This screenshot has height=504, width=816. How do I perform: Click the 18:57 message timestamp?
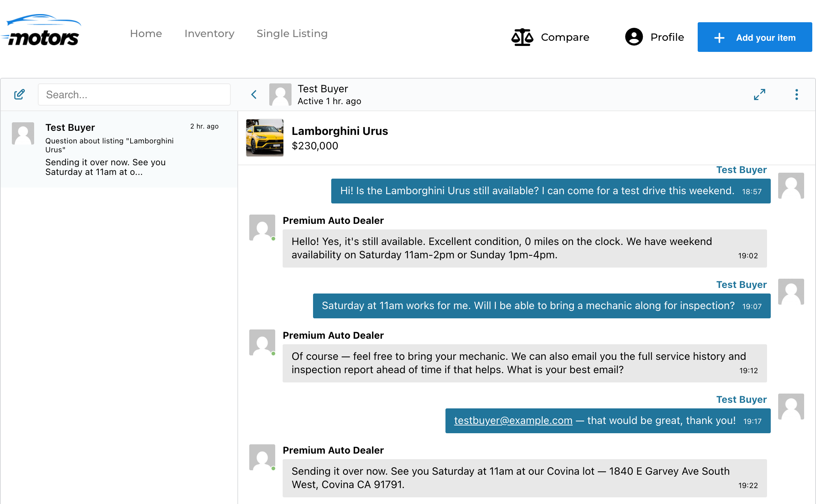click(x=752, y=192)
